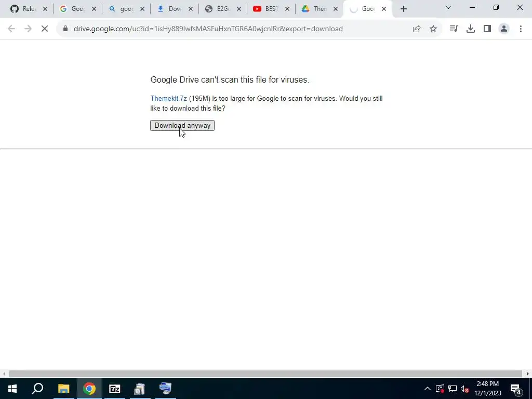
Task: Click the Download anyway button
Action: pos(182,125)
